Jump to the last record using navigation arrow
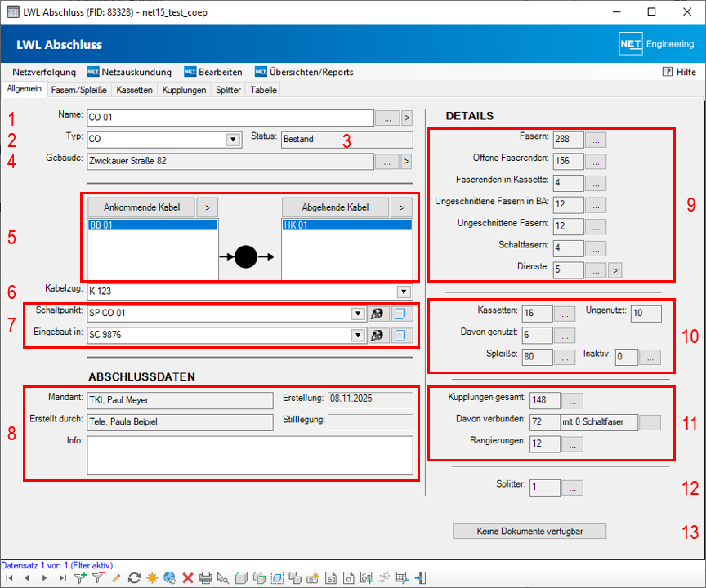 click(x=64, y=578)
